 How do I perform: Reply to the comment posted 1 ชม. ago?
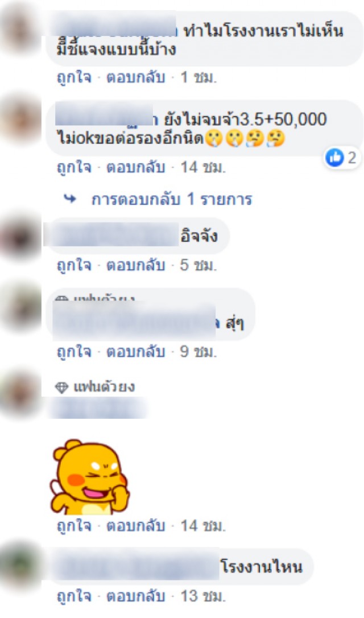[x=136, y=77]
